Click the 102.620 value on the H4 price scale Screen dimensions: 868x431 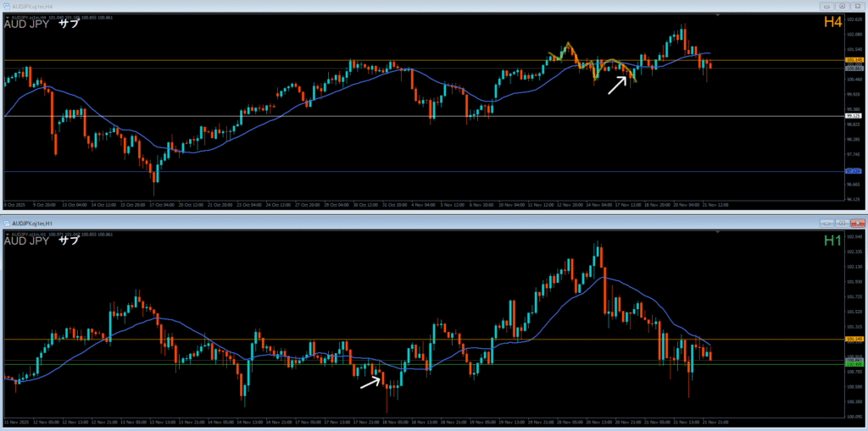[x=853, y=19]
